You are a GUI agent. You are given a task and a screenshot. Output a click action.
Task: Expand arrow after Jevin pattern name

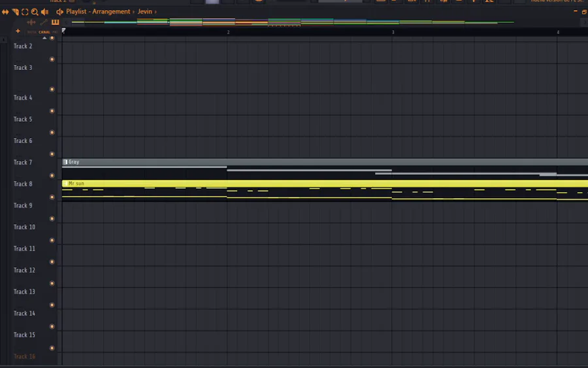tap(155, 12)
